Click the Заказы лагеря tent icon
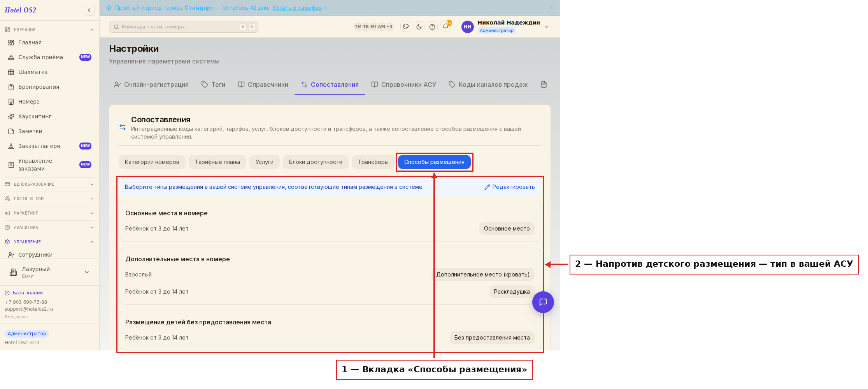 click(x=11, y=146)
